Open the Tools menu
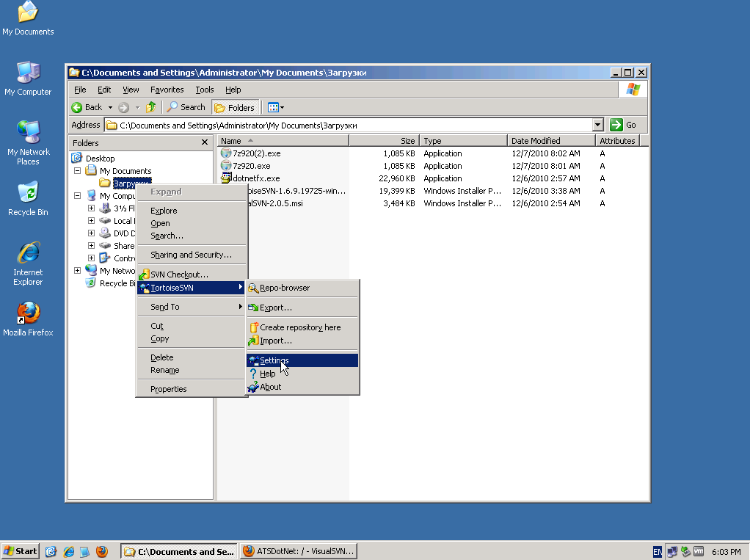Screen dimensions: 750x560 point(205,90)
